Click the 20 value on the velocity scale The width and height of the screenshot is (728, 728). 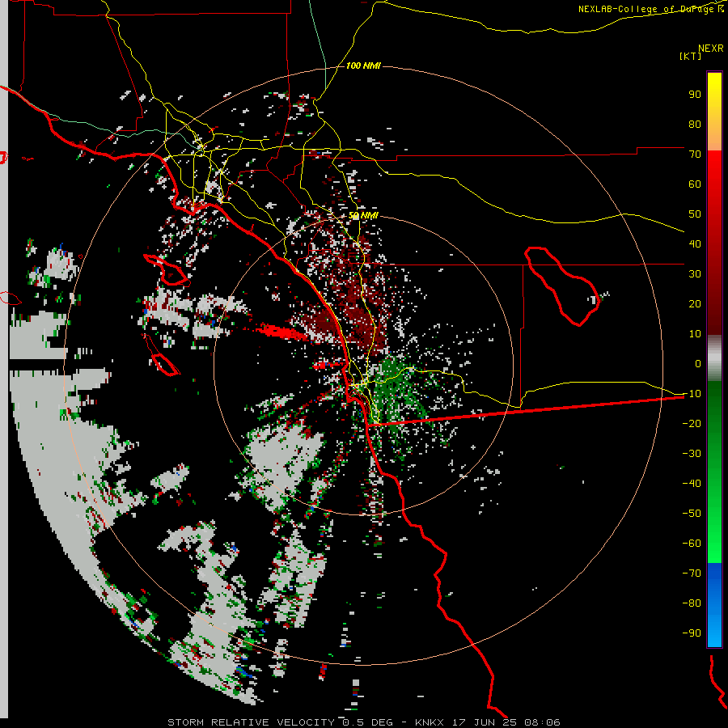(695, 303)
